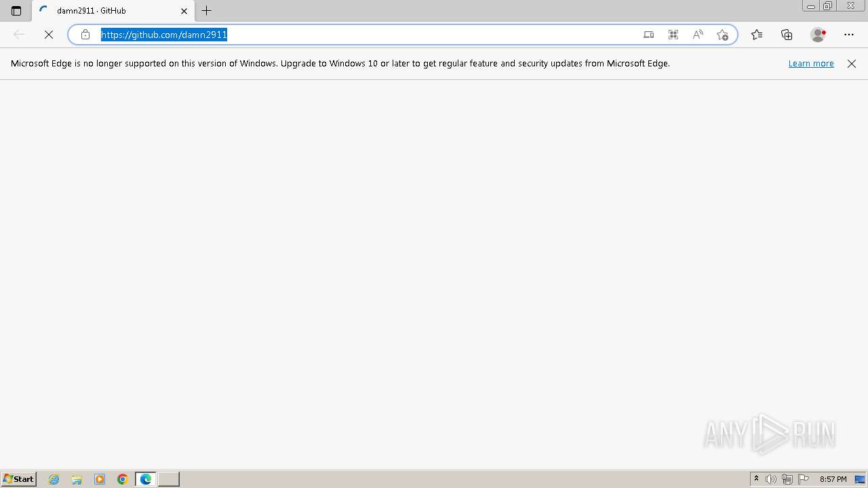The image size is (868, 488).
Task: Open the Favorites list
Action: 757,35
